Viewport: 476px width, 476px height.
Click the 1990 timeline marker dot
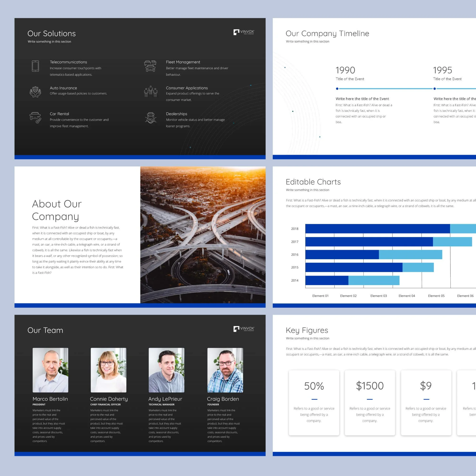(x=337, y=89)
